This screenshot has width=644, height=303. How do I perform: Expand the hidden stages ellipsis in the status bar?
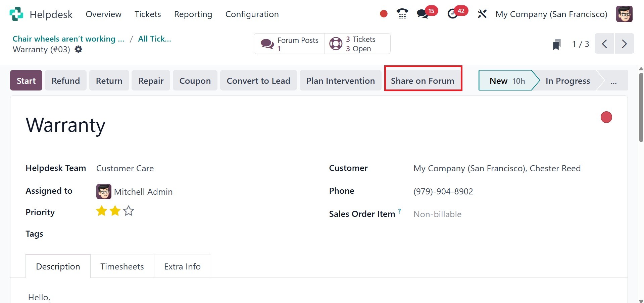click(613, 81)
